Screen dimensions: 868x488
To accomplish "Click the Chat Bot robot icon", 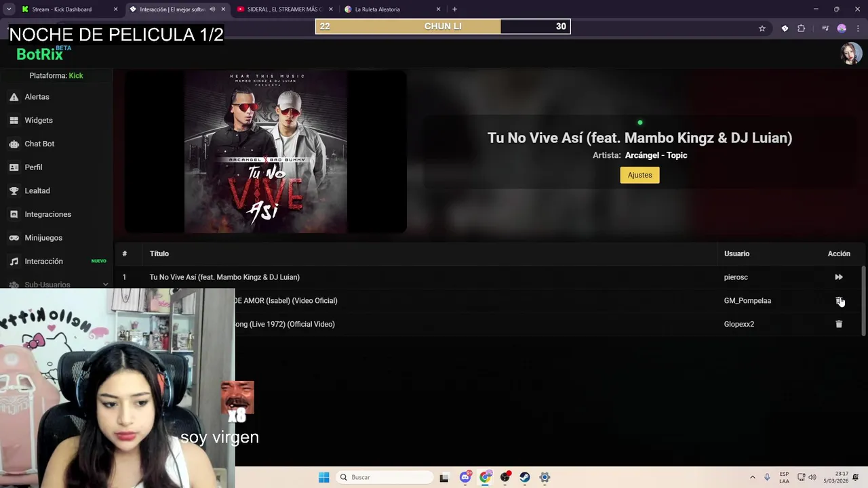I will 14,144.
